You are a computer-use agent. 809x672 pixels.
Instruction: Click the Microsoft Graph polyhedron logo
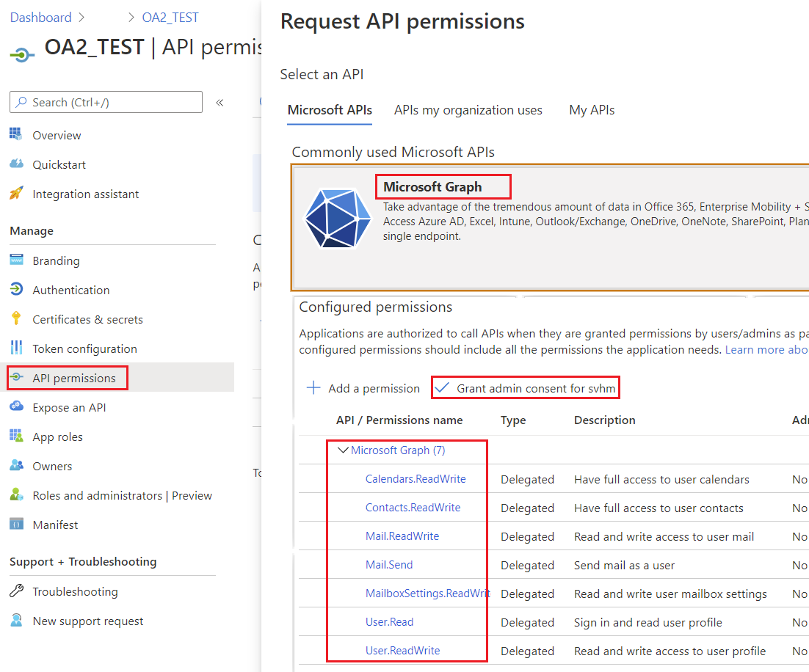pos(335,218)
